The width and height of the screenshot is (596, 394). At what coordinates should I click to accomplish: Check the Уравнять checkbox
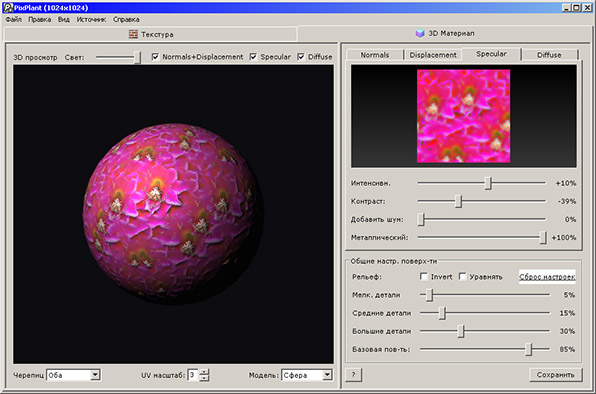(462, 276)
